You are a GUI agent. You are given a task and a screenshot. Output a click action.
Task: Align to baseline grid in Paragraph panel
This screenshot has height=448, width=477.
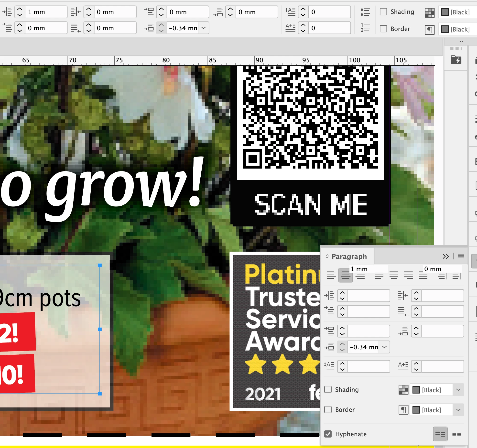pos(456,434)
